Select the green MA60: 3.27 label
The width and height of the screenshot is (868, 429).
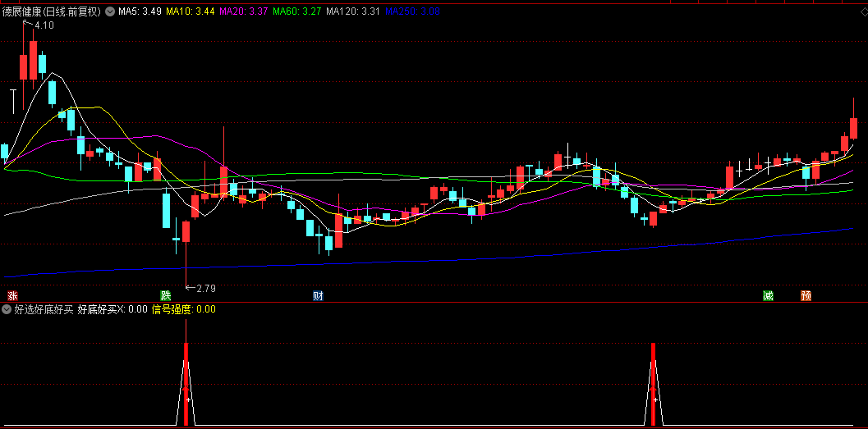click(298, 11)
